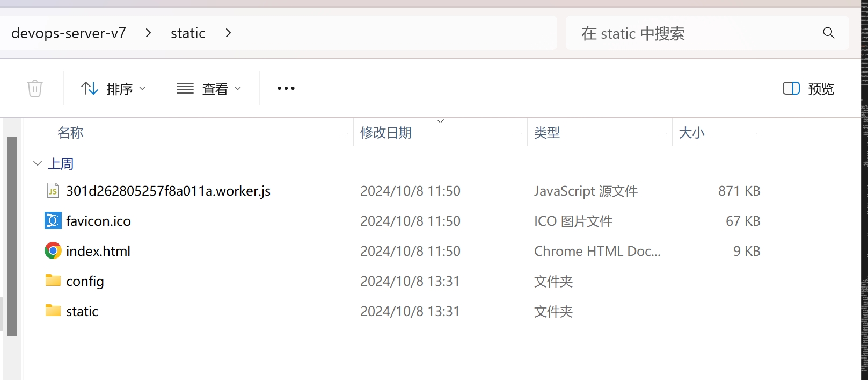This screenshot has width=868, height=380.
Task: Sort by 名称 column header
Action: [70, 133]
